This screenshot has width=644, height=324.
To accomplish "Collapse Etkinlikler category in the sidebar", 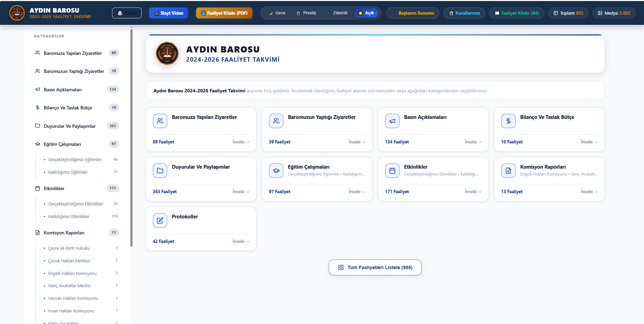I will click(77, 188).
